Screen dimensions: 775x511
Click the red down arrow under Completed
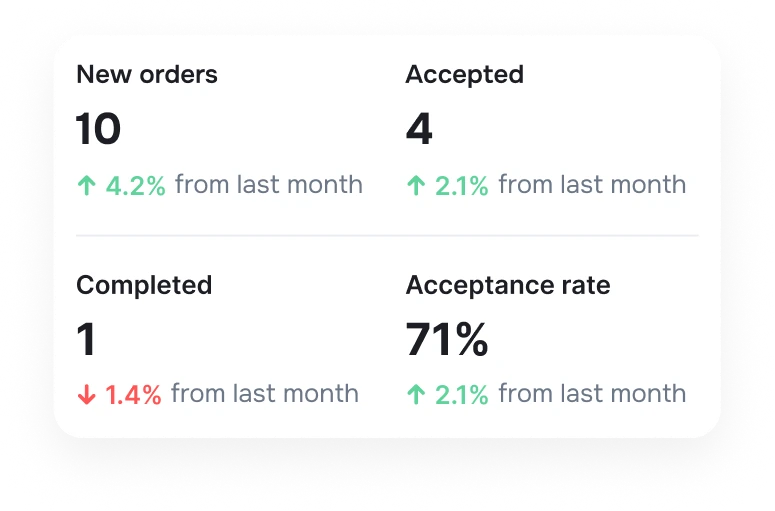click(x=86, y=395)
